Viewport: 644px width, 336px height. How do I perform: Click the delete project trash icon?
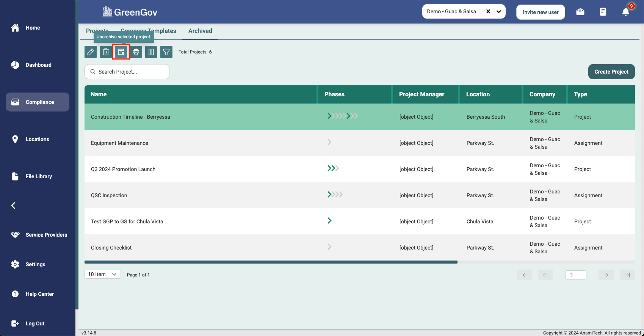[x=106, y=52]
